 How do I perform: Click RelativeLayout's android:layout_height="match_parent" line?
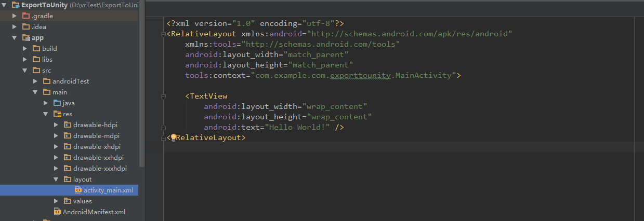pos(269,65)
